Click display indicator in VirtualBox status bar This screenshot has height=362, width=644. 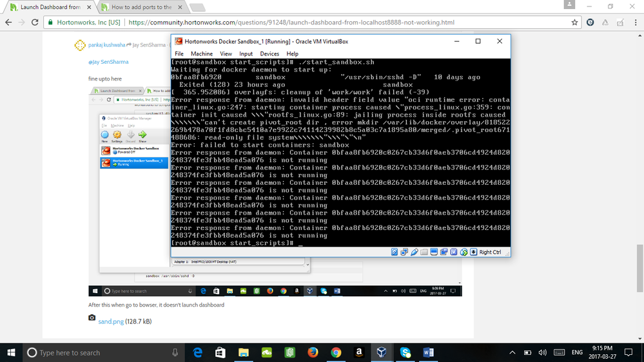pyautogui.click(x=434, y=252)
